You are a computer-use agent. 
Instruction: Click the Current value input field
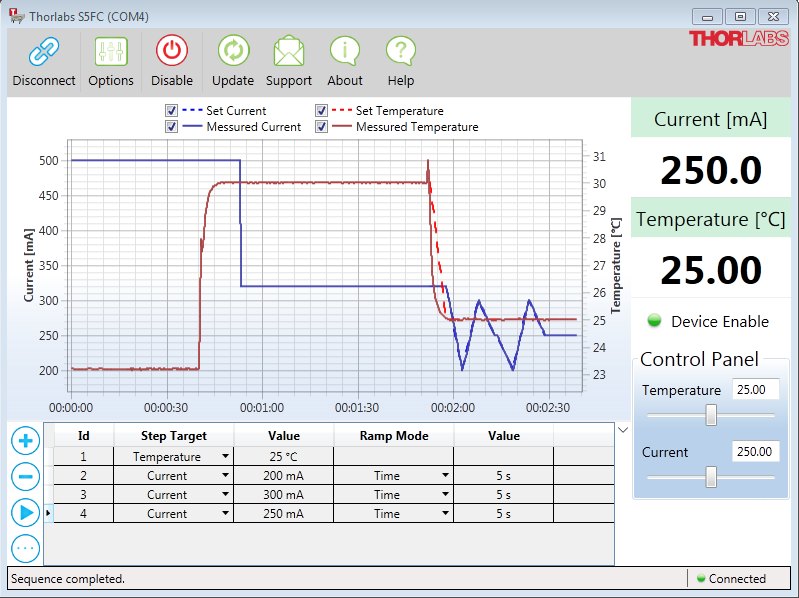(x=755, y=452)
